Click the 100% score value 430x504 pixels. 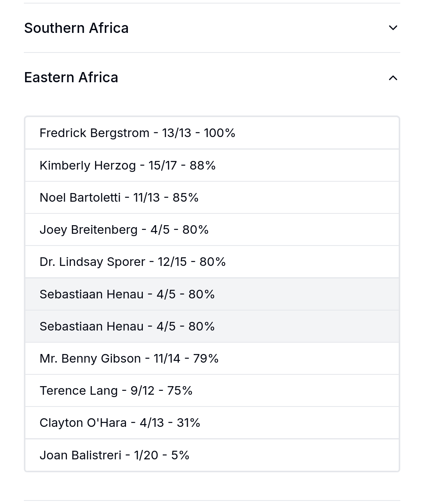coord(219,133)
